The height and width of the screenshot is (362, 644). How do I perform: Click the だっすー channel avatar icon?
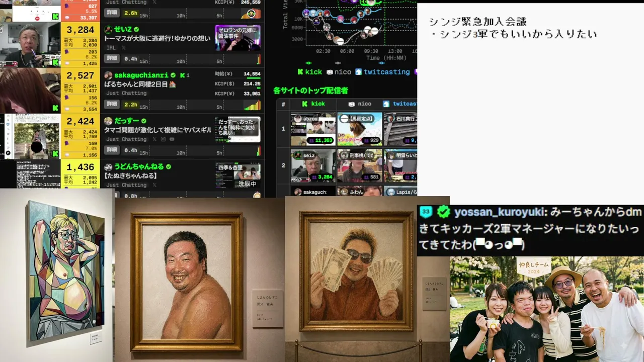108,121
